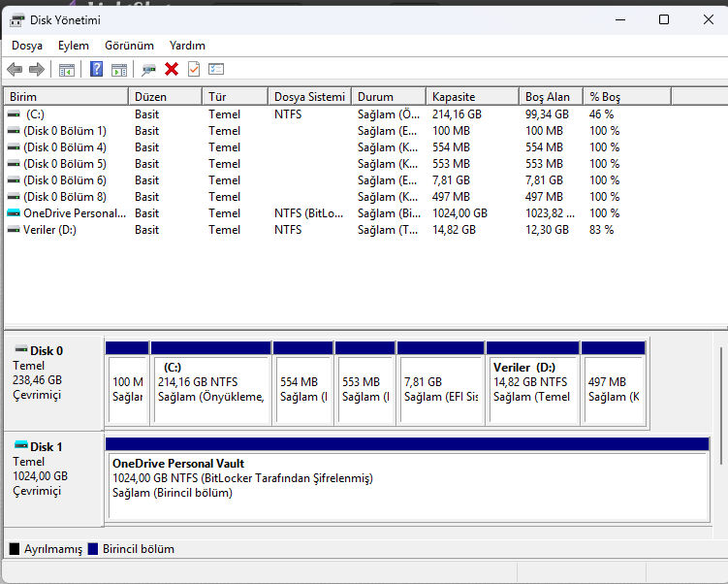This screenshot has width=728, height=584.
Task: Sort by the Boş Alan column header
Action: [551, 97]
